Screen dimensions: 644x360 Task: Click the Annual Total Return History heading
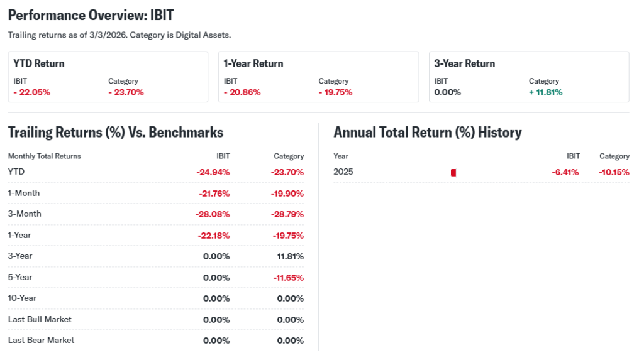tap(428, 133)
